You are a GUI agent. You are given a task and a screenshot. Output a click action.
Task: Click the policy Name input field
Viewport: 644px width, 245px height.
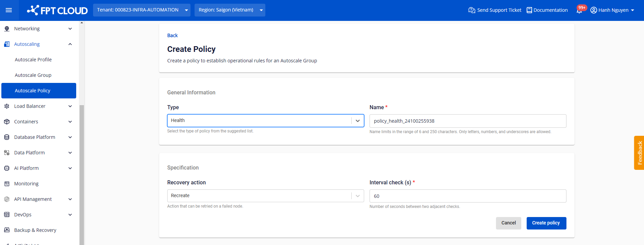pyautogui.click(x=468, y=121)
